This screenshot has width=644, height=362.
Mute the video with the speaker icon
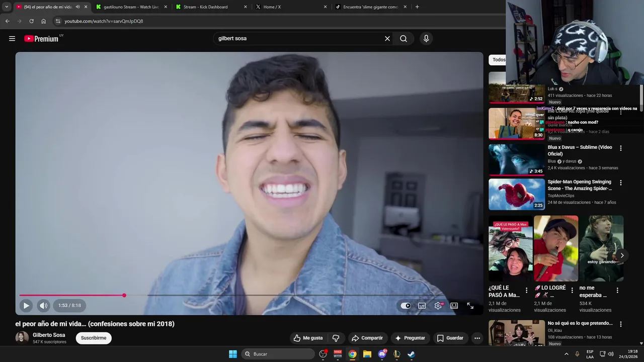pos(44,305)
